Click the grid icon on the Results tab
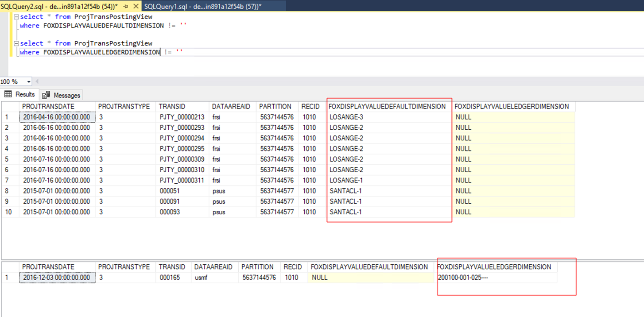Image resolution: width=644 pixels, height=317 pixels. [8, 94]
